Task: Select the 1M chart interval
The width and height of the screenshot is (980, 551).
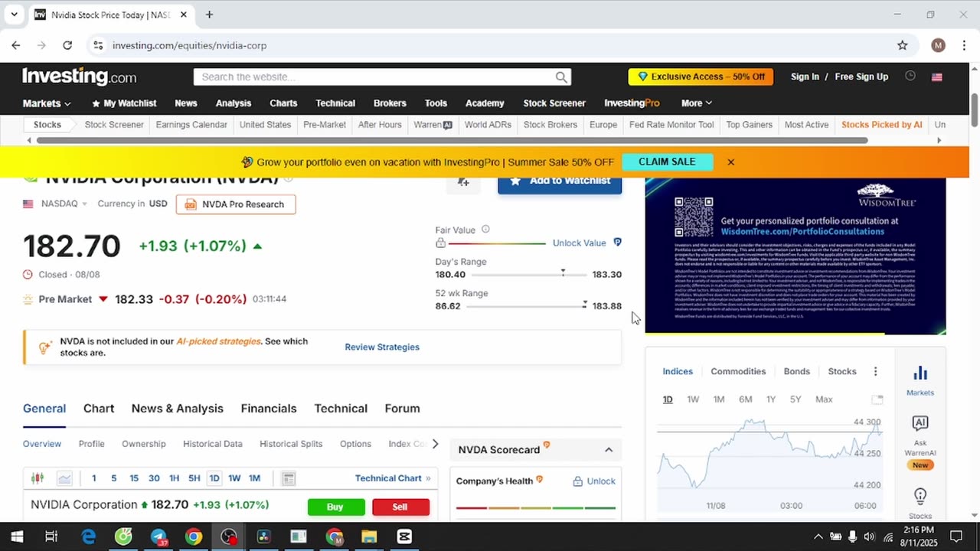Action: coord(254,478)
